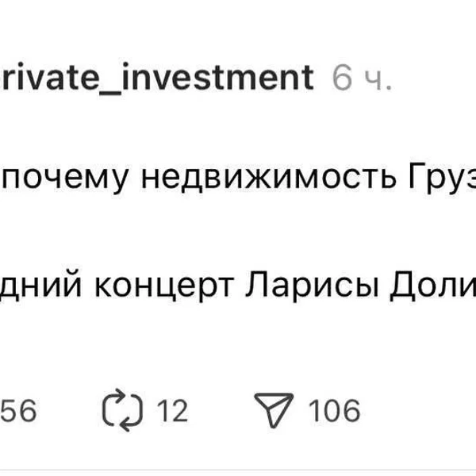The image size is (476, 476).
Task: Click the "ч." hours abbreviation
Action: pyautogui.click(x=376, y=78)
